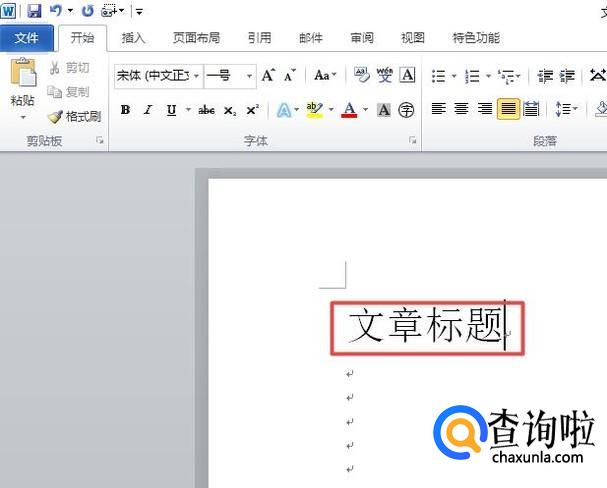The width and height of the screenshot is (607, 488).
Task: Open the 视图 tab
Action: pyautogui.click(x=413, y=38)
